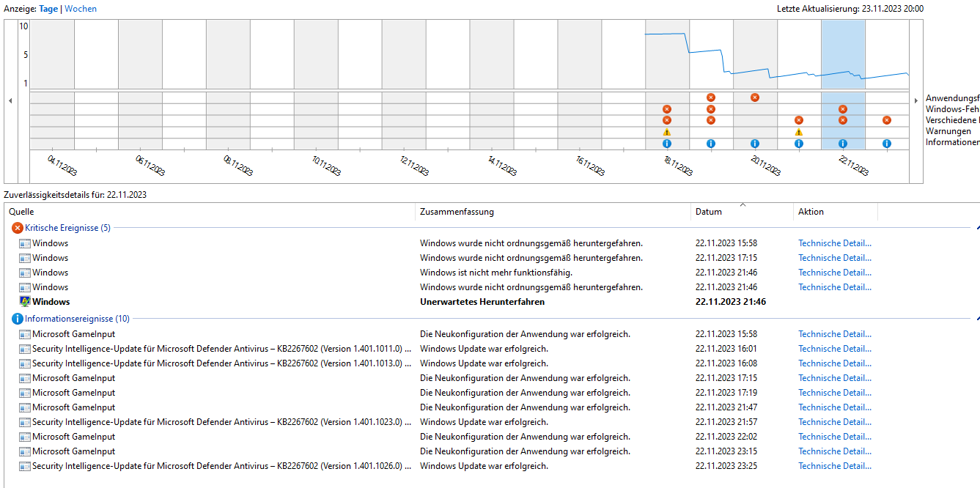The width and height of the screenshot is (980, 488).
Task: Click miscellaneous failure icon on 23.11.2023
Action: tap(887, 120)
